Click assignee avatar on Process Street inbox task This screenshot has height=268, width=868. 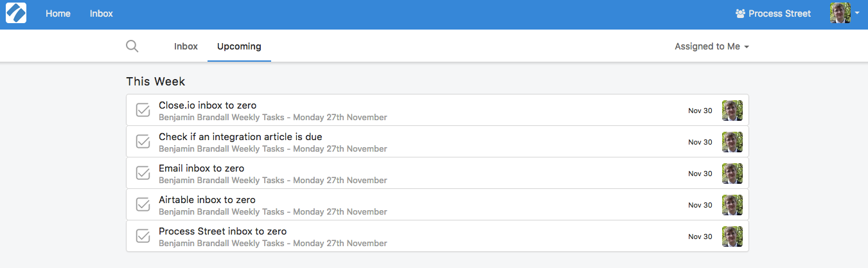click(732, 237)
